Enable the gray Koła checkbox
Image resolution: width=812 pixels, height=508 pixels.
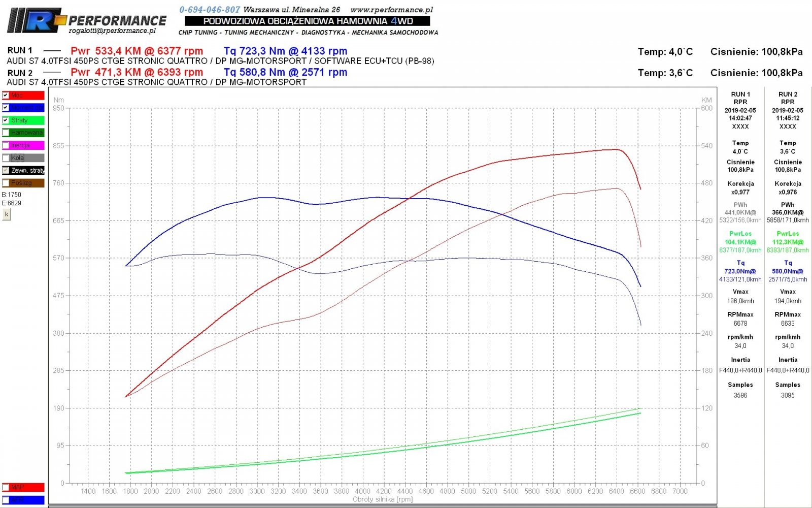click(6, 158)
